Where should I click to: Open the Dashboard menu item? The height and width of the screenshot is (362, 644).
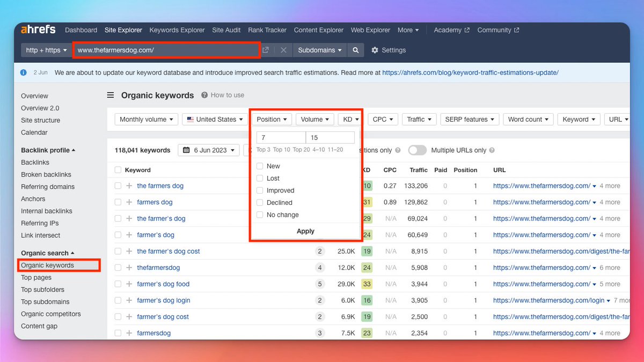click(81, 30)
